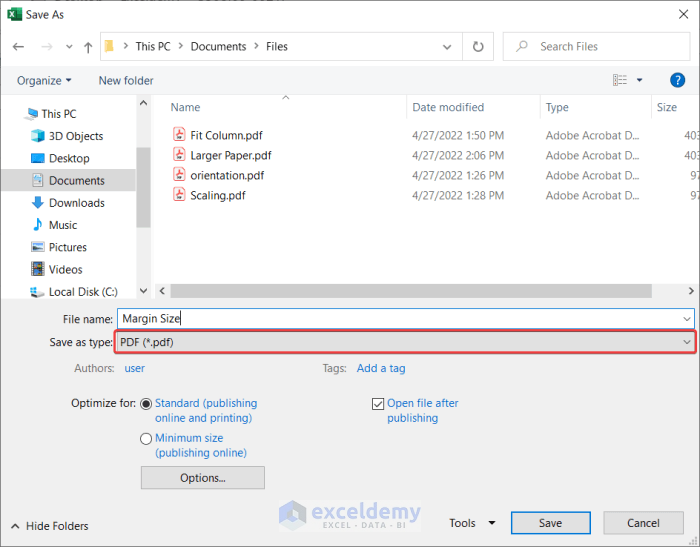Edit Authors value user
Viewport: 700px width, 547px height.
[x=134, y=368]
